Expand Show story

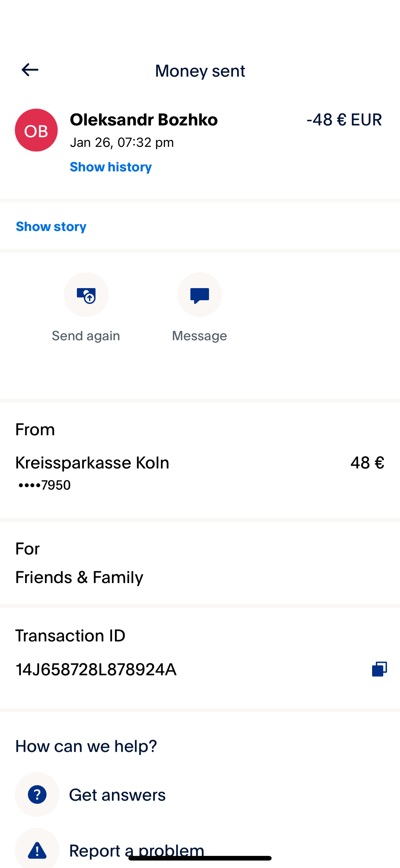(x=51, y=226)
